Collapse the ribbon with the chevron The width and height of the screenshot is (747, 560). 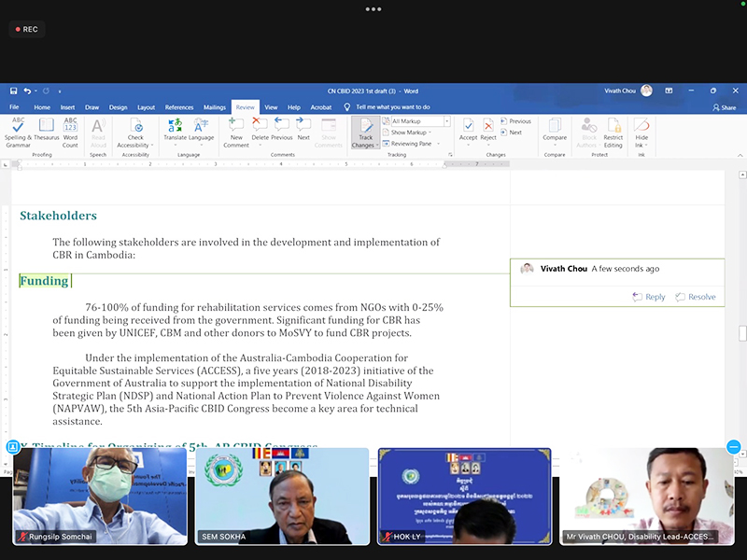point(740,155)
